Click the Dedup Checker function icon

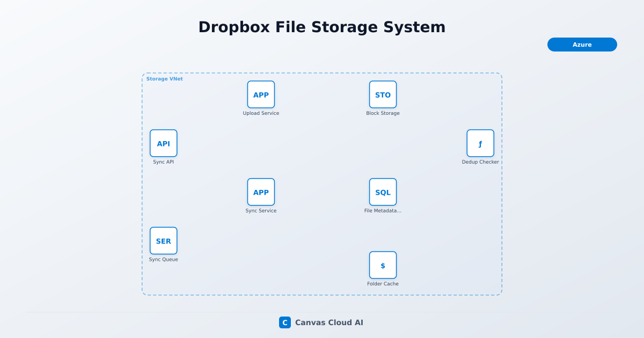tap(480, 143)
